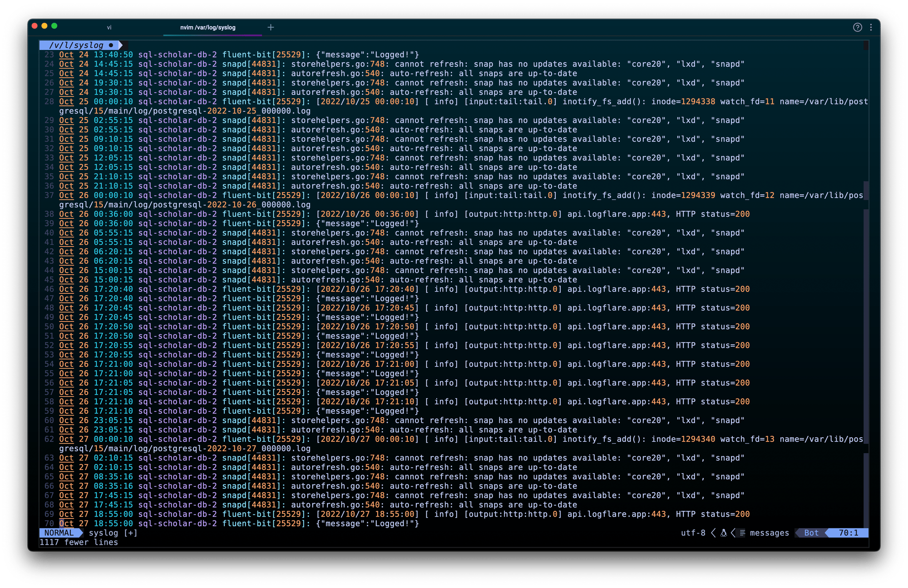Click the Bot scroll position indicator
This screenshot has width=908, height=588.
click(x=811, y=533)
